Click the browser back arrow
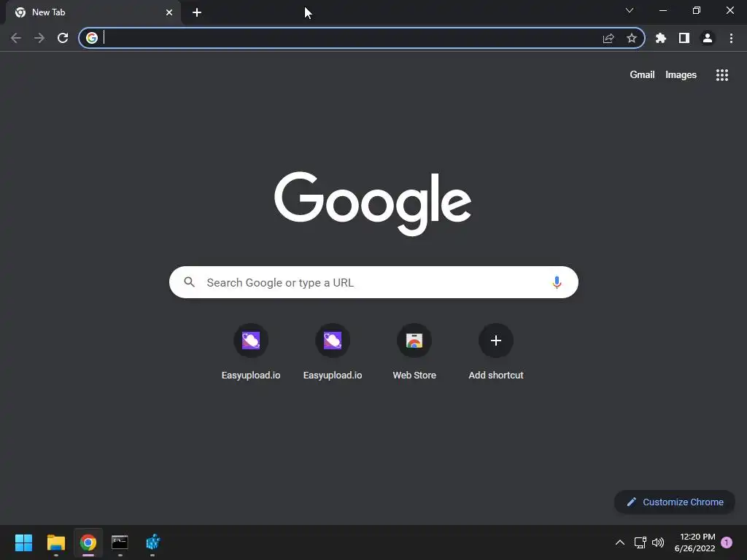The height and width of the screenshot is (560, 747). pos(16,38)
